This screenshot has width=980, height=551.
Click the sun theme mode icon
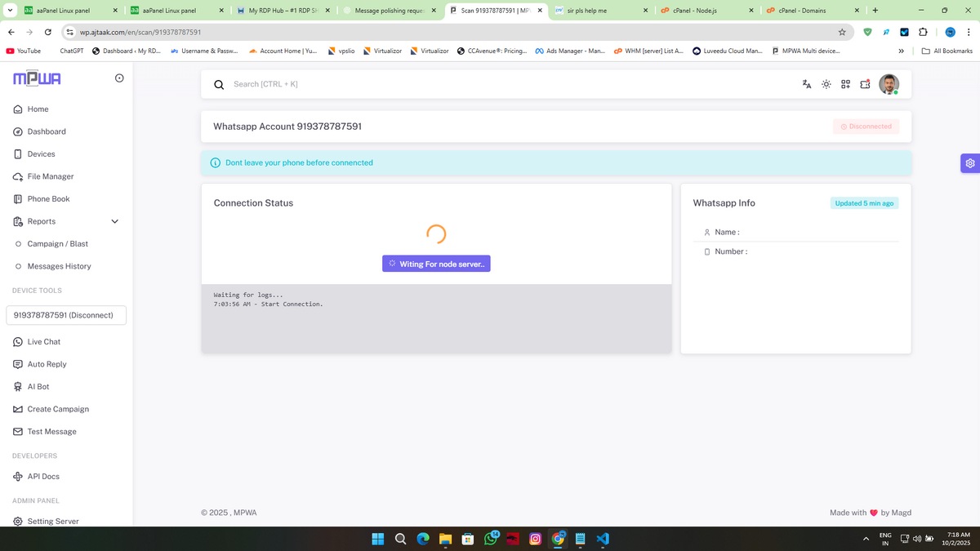point(826,84)
